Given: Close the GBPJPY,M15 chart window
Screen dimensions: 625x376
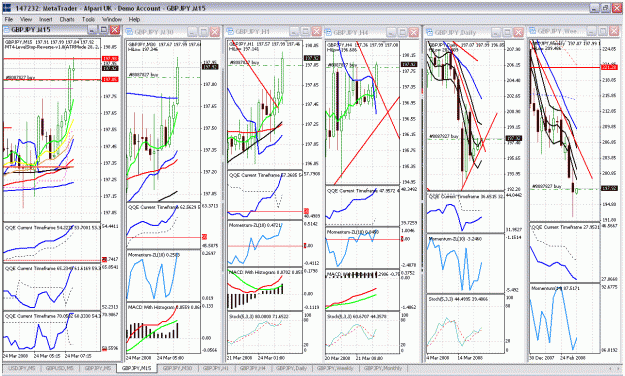Looking at the screenshot, I should [115, 30].
